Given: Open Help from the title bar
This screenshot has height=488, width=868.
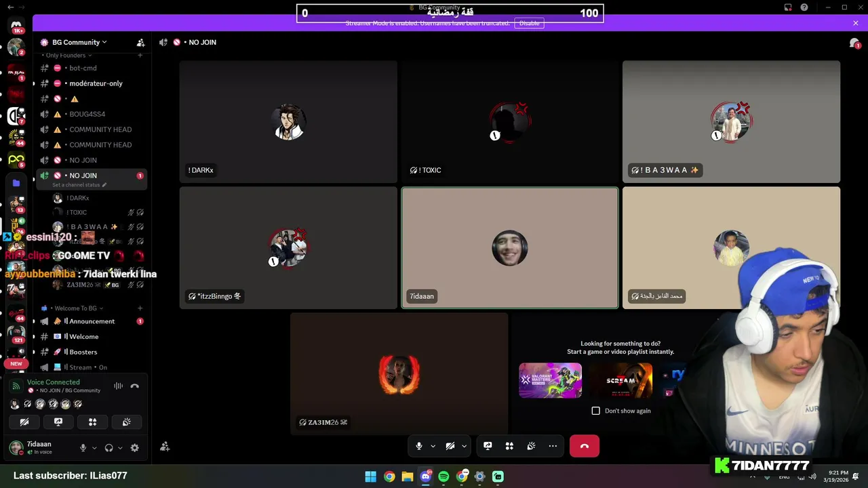Looking at the screenshot, I should pos(804,7).
